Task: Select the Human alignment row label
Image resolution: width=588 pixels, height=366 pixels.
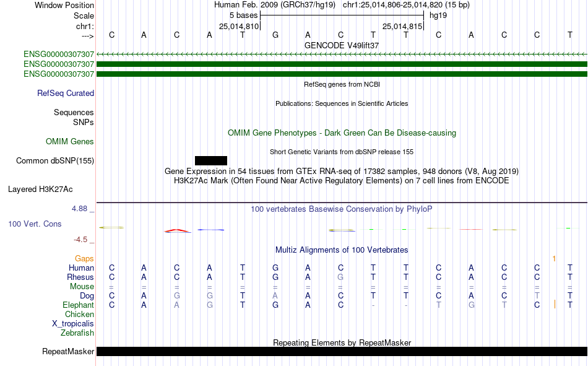Action: (81, 268)
